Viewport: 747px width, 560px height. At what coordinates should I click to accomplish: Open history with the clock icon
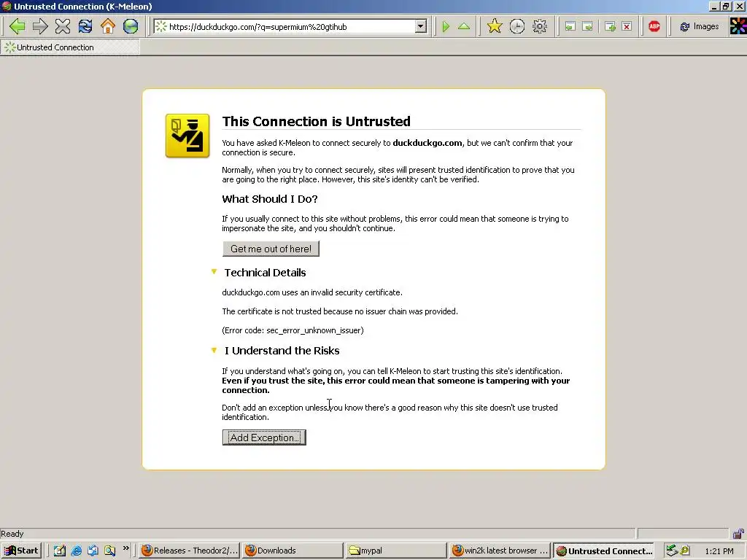click(x=517, y=26)
